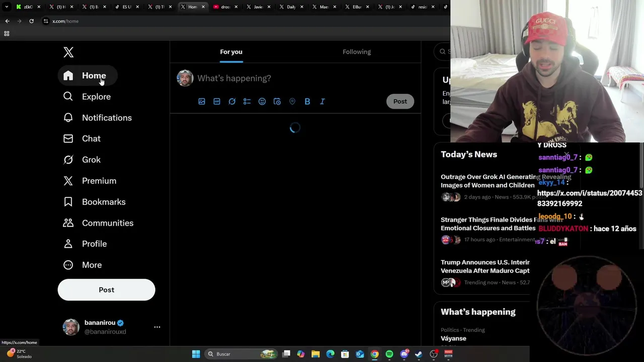The width and height of the screenshot is (644, 362).
Task: Switch to the Following tab
Action: point(357,52)
